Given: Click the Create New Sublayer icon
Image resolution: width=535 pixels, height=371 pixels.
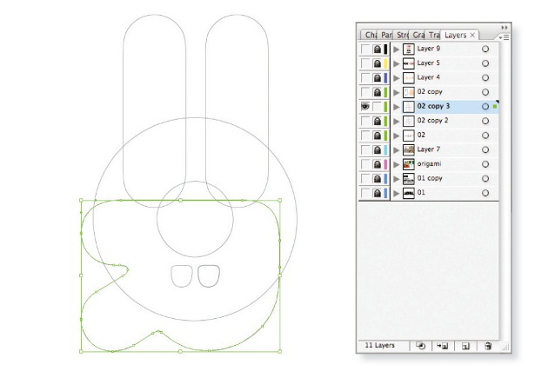Looking at the screenshot, I should point(443,346).
